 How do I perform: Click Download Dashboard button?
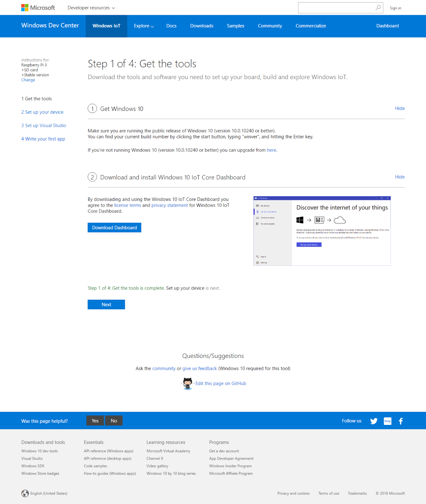tap(114, 227)
